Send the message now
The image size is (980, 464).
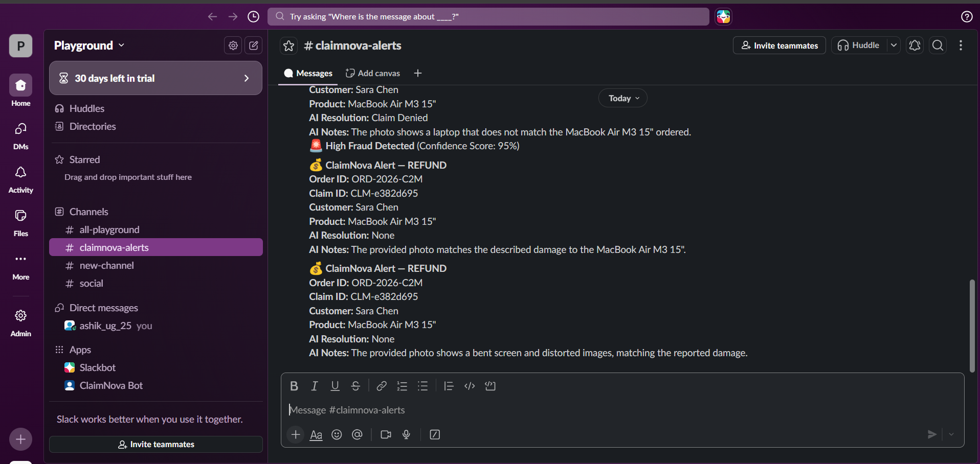(932, 434)
